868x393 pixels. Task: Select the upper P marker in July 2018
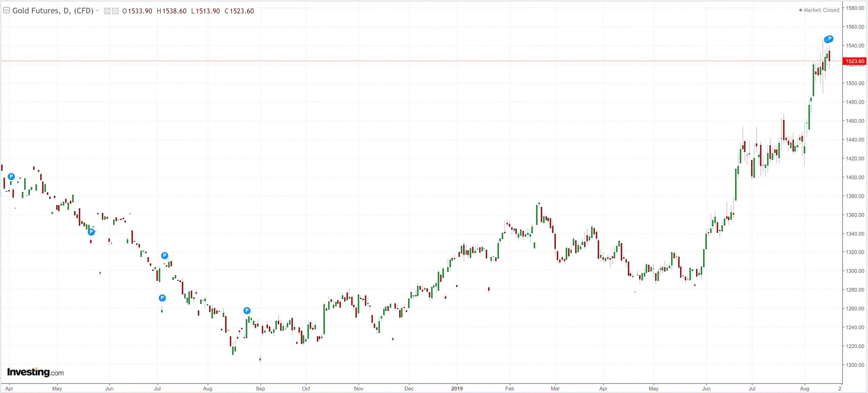164,256
